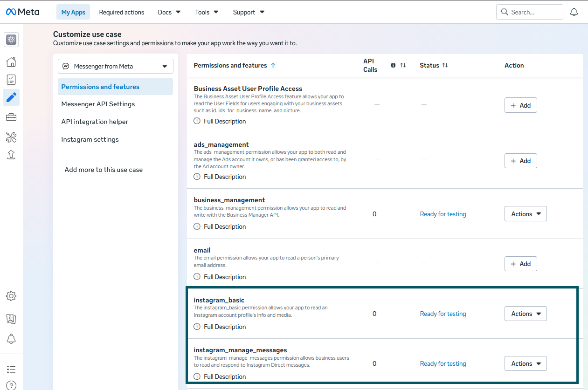This screenshot has height=390, width=588.
Task: Open the app roles person icon
Action: (12, 319)
